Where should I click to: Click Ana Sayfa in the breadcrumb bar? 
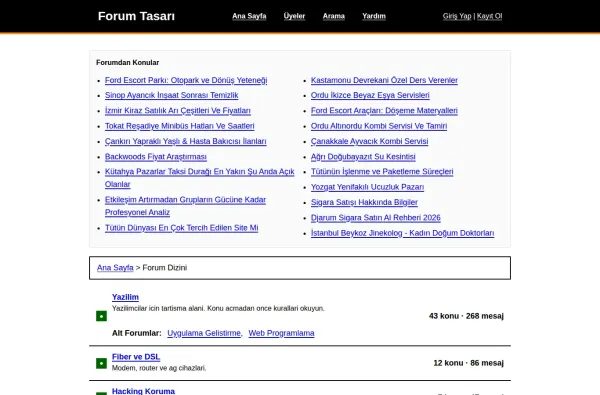pos(115,268)
